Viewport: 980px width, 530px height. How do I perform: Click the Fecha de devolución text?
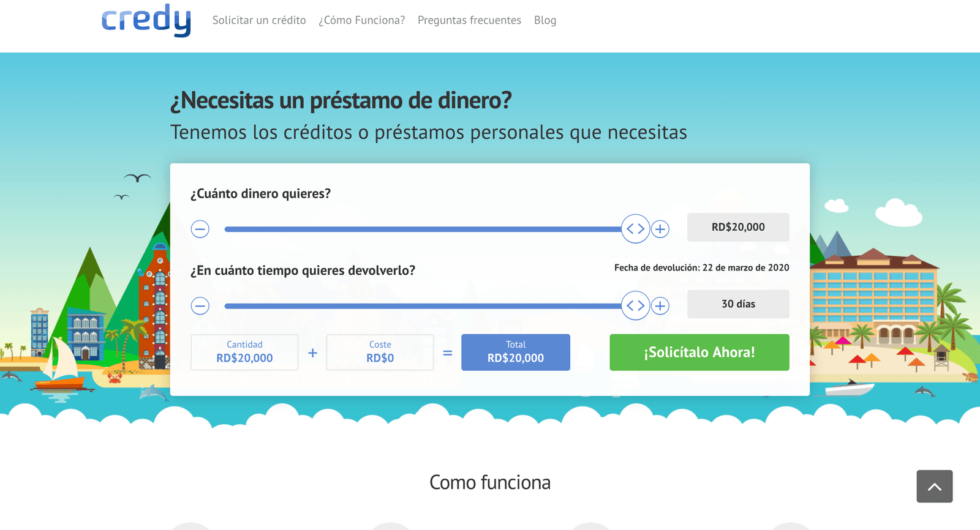tap(702, 267)
